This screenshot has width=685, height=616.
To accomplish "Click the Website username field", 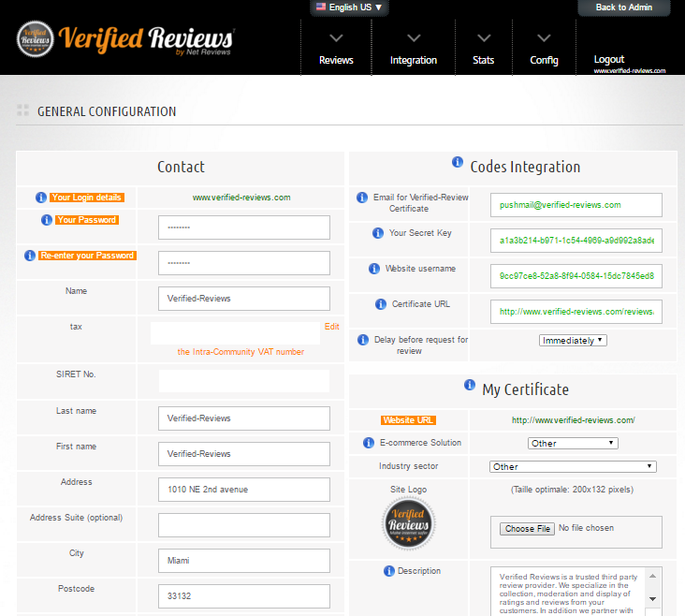I will [576, 276].
